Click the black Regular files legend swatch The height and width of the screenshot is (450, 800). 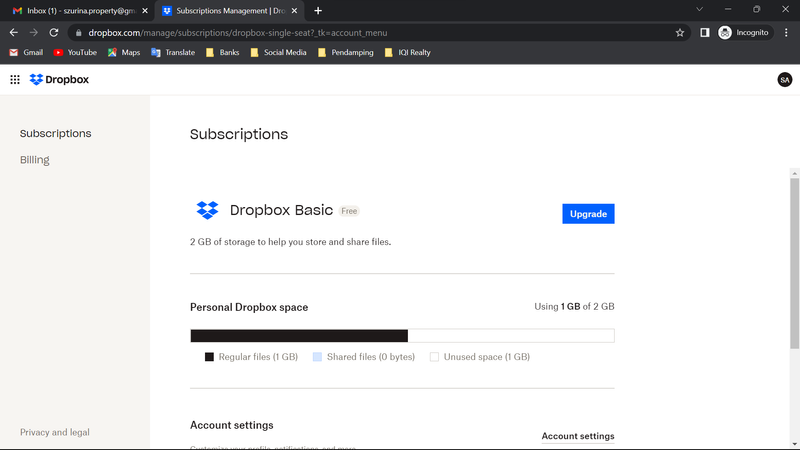pos(209,357)
